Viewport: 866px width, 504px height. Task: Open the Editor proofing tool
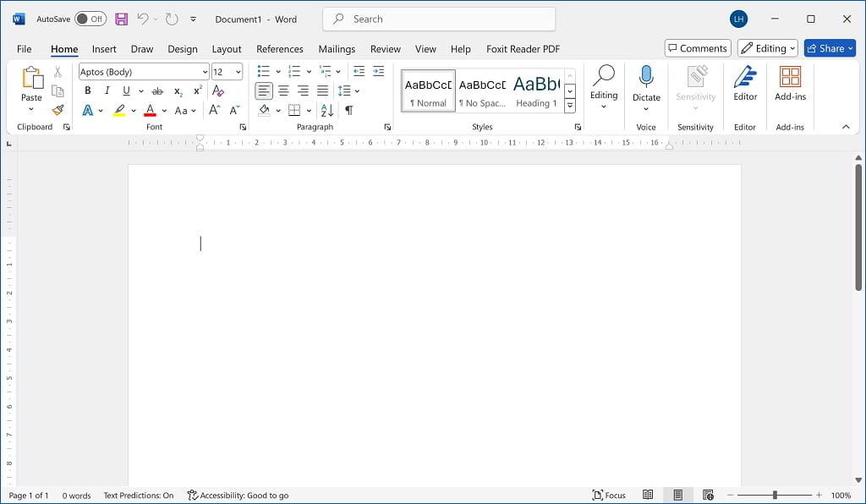pyautogui.click(x=745, y=84)
